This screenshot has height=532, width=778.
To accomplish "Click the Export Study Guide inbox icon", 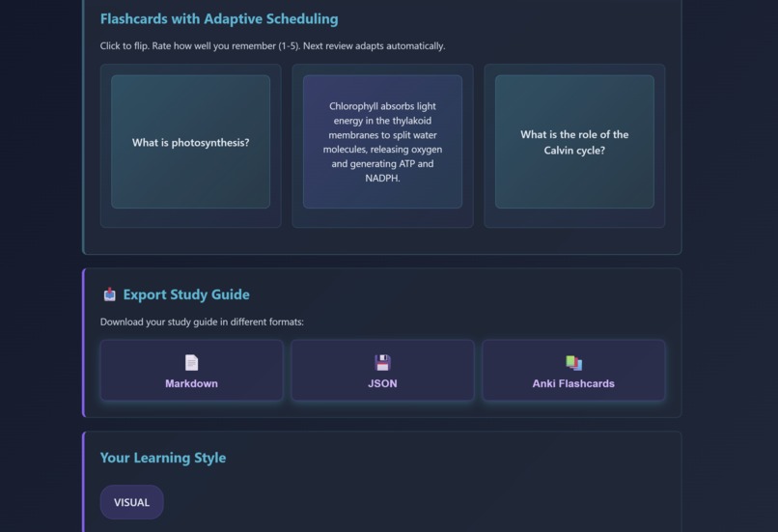I will pos(110,294).
